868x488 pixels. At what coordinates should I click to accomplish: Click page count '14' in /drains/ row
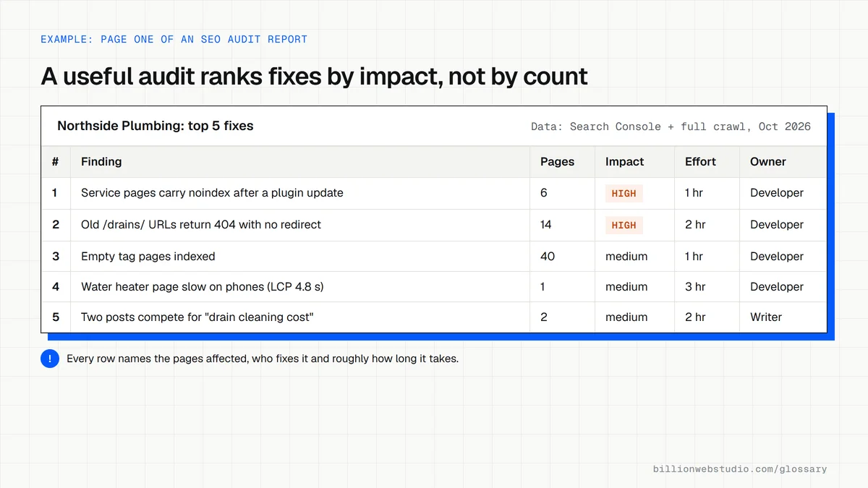click(546, 225)
